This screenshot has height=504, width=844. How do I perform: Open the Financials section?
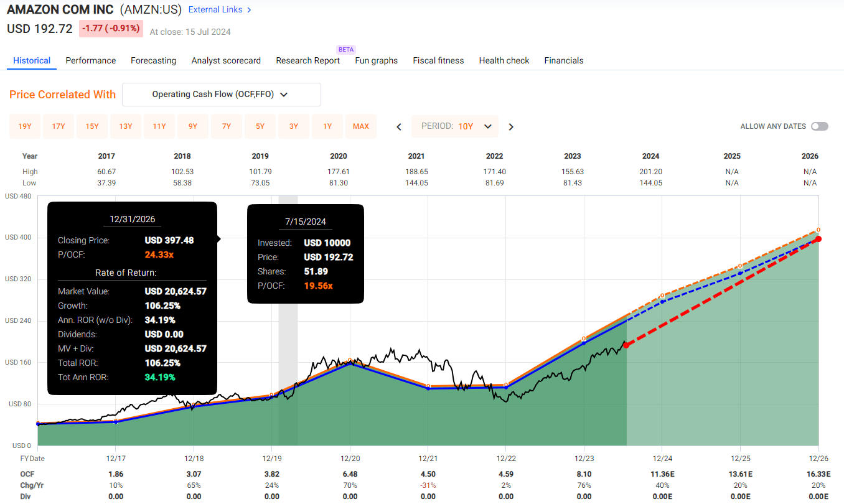[x=563, y=60]
